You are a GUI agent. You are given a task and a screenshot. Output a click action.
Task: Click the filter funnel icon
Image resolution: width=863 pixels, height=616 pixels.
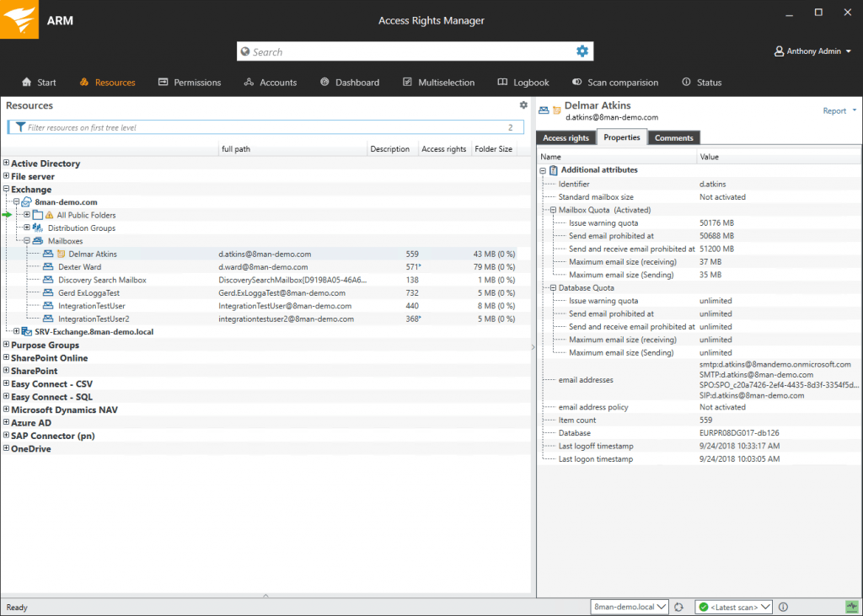point(20,127)
